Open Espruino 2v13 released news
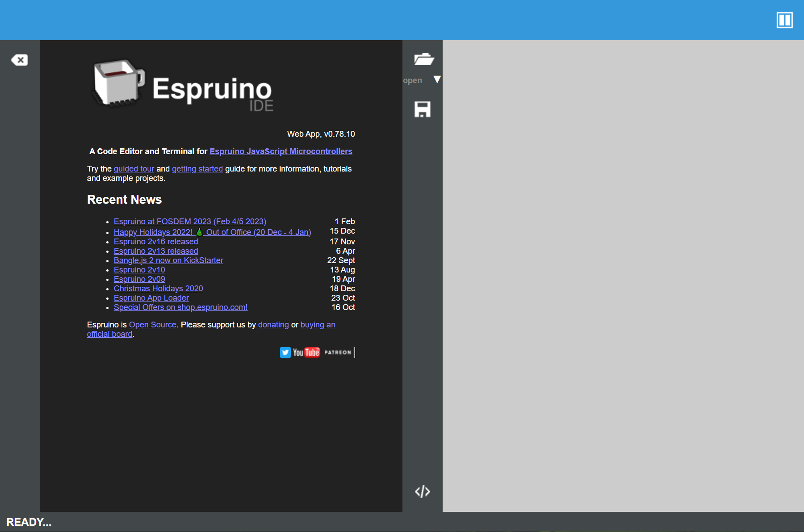This screenshot has width=804, height=532. [x=156, y=251]
